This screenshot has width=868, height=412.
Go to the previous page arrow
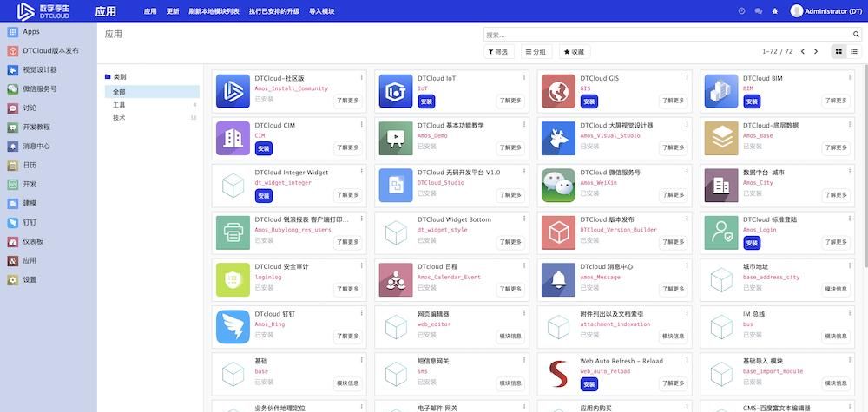[x=803, y=51]
